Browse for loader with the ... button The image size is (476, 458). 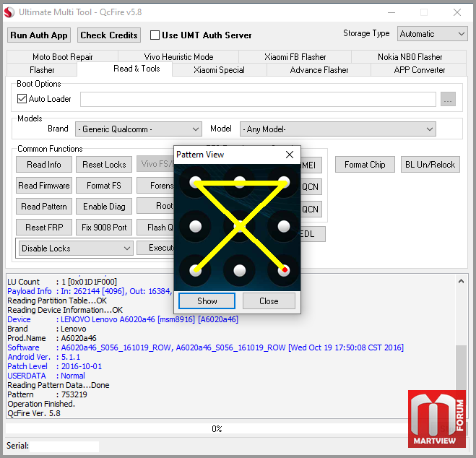tap(448, 99)
